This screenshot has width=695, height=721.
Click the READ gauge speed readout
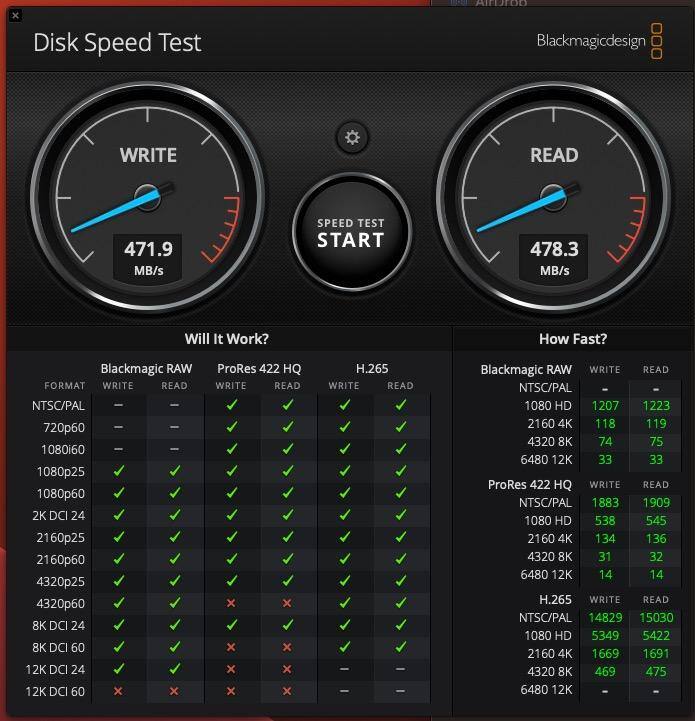coord(554,258)
